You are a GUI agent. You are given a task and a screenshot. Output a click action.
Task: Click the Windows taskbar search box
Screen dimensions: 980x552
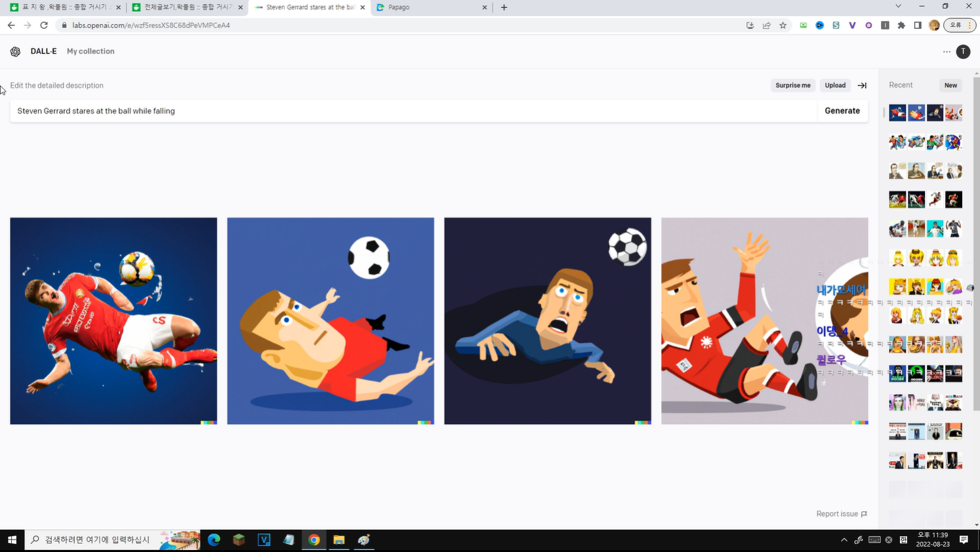click(x=112, y=540)
